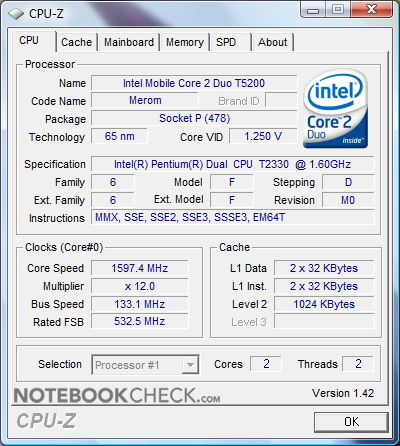The image size is (400, 446).
Task: Expand the Processor #1 selection dropdown
Action: [x=145, y=365]
